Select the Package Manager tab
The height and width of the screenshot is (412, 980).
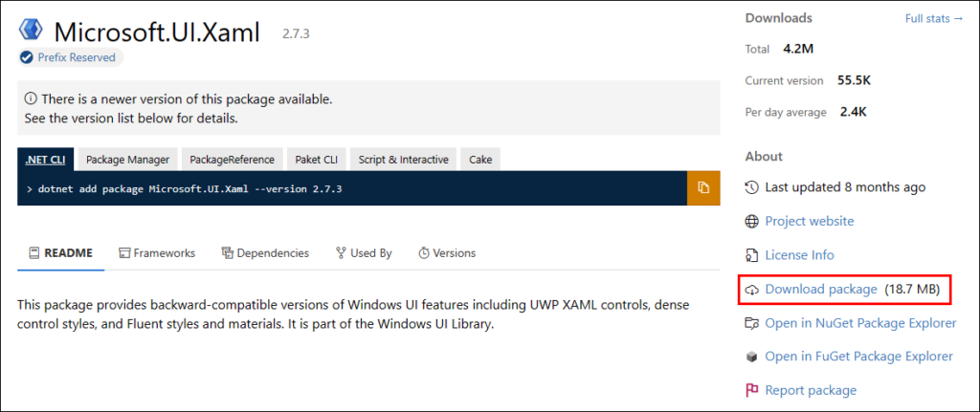click(127, 160)
